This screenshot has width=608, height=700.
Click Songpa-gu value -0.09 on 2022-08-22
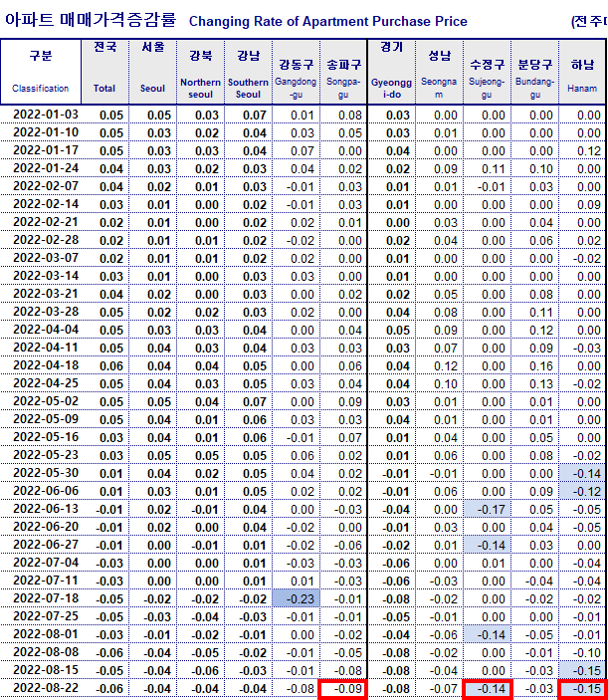tap(343, 689)
